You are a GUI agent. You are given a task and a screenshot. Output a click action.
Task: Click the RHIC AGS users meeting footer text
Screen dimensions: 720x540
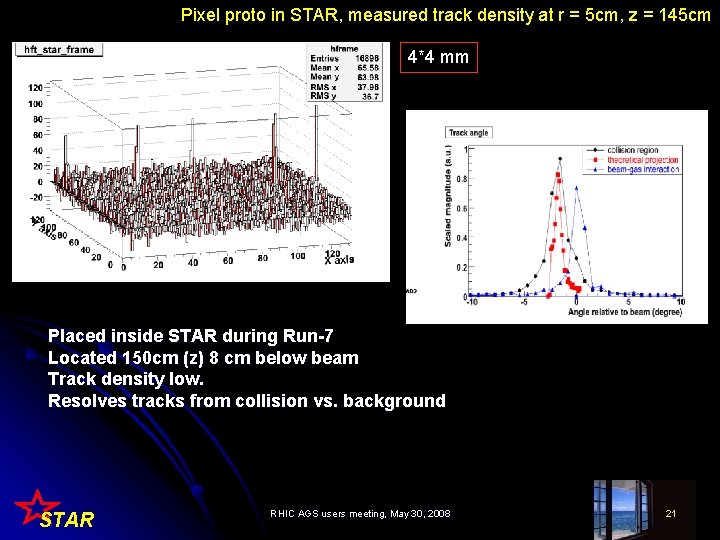point(360,513)
